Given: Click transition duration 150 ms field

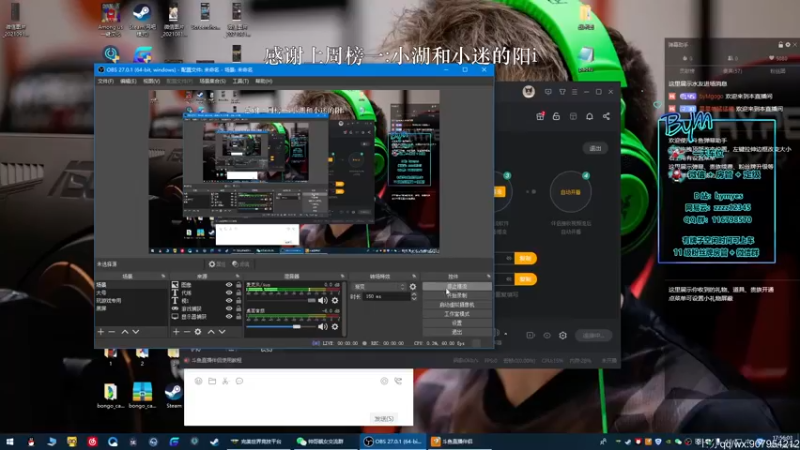Looking at the screenshot, I should point(386,296).
